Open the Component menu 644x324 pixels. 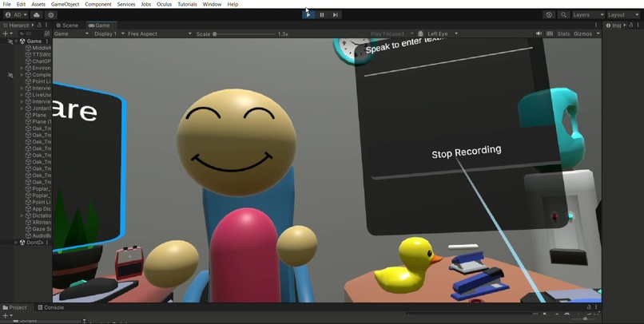click(98, 4)
